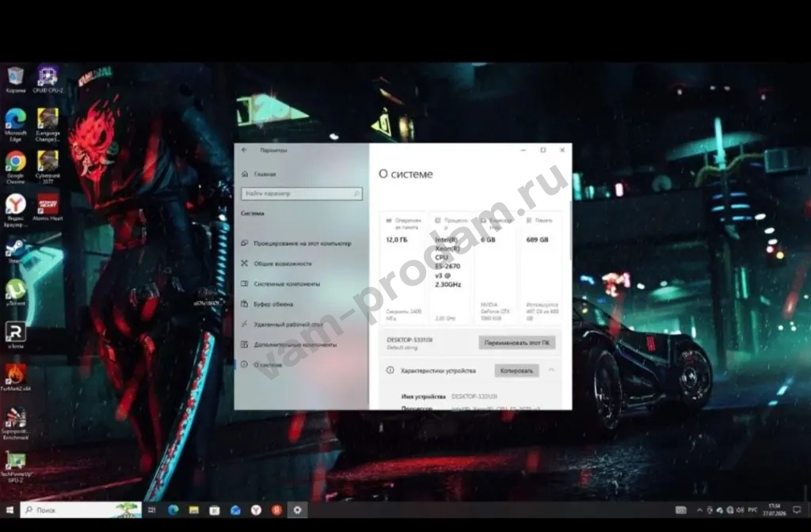Open the touch keyboard tray icon
The width and height of the screenshot is (811, 532).
tap(681, 511)
